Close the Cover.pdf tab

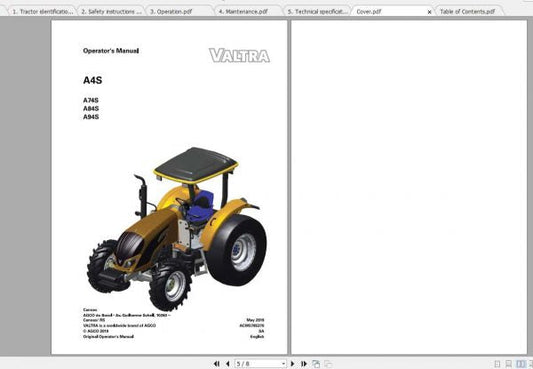pos(429,12)
